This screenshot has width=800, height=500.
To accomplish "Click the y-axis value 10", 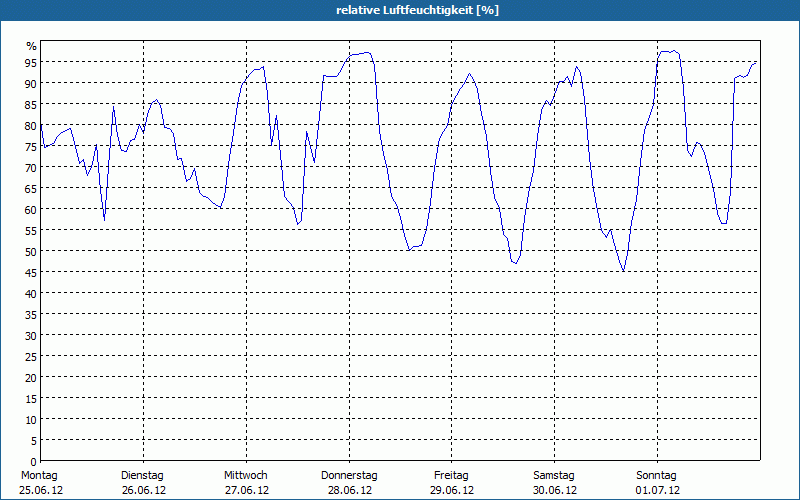I will (x=31, y=419).
